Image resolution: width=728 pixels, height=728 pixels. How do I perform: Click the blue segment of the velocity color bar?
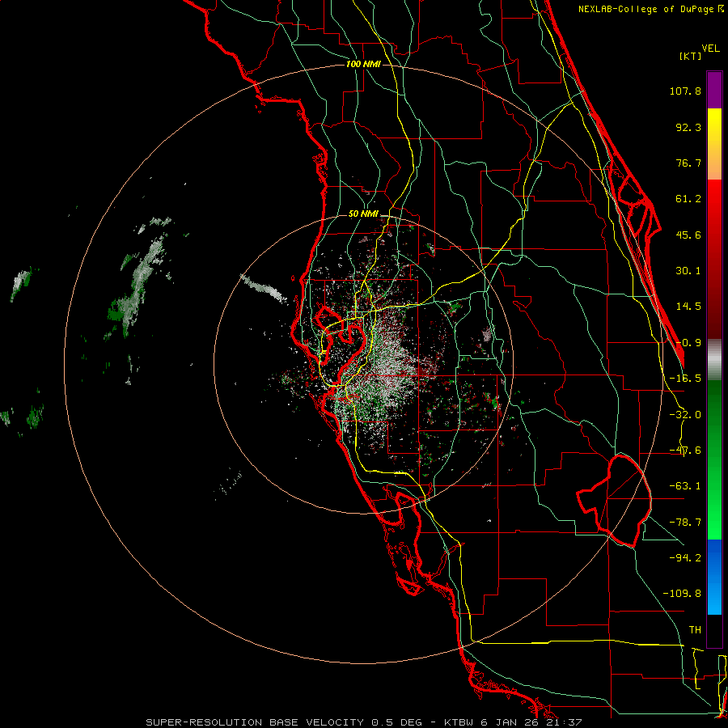(x=714, y=577)
